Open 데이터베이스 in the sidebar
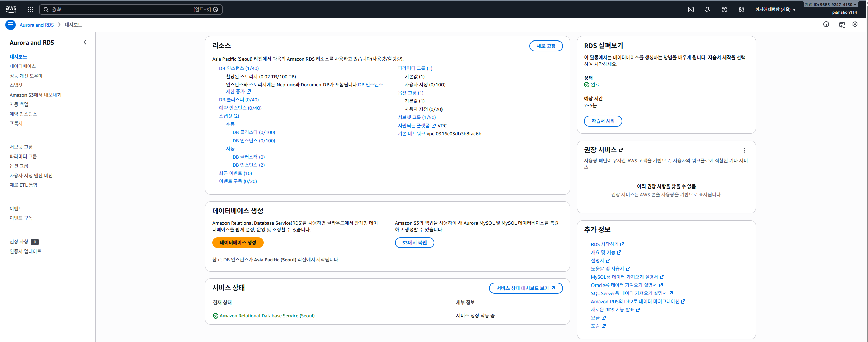The image size is (868, 342). coord(22,66)
